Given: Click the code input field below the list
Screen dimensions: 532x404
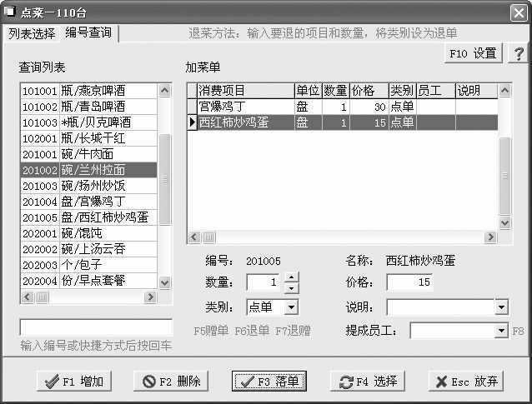Looking at the screenshot, I should (x=96, y=327).
